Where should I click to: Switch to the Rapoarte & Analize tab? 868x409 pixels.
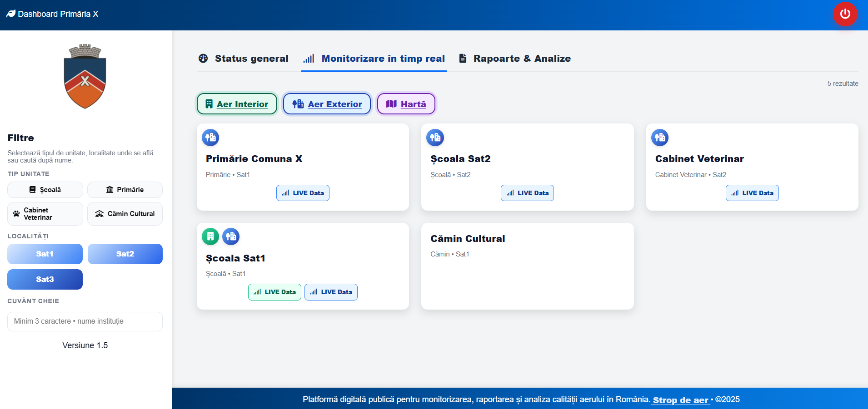[515, 59]
